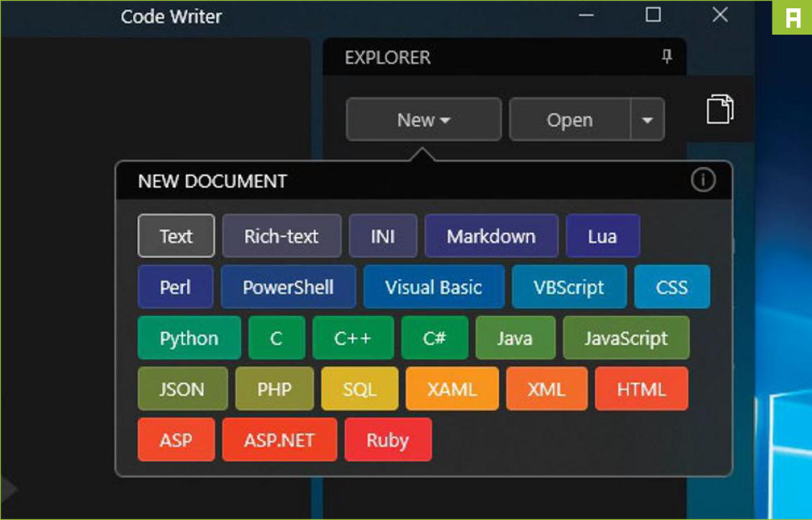Show info for New Document popup
812x520 pixels.
pos(703,180)
